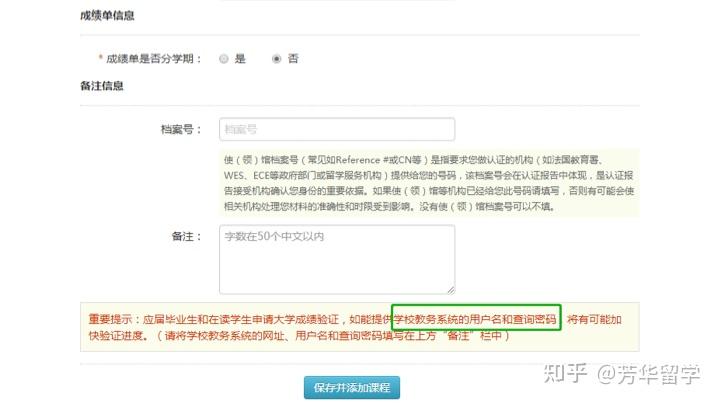Click the red required asterisk before 成绩单是否分学期
This screenshot has width=718, height=404.
[100, 57]
